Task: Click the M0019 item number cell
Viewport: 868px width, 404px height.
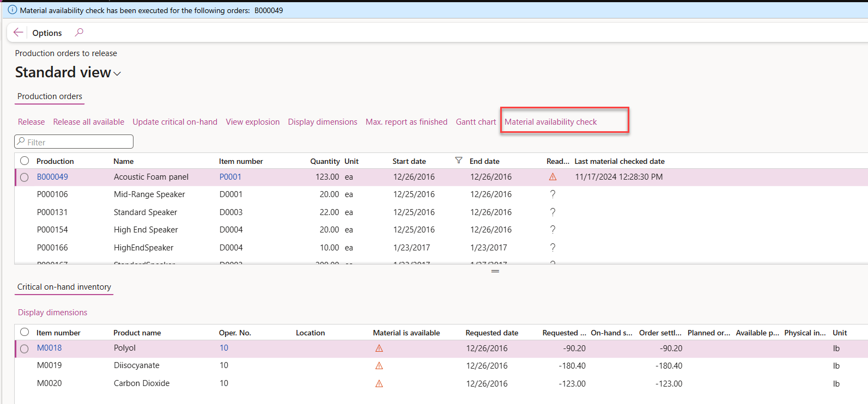Action: point(49,365)
